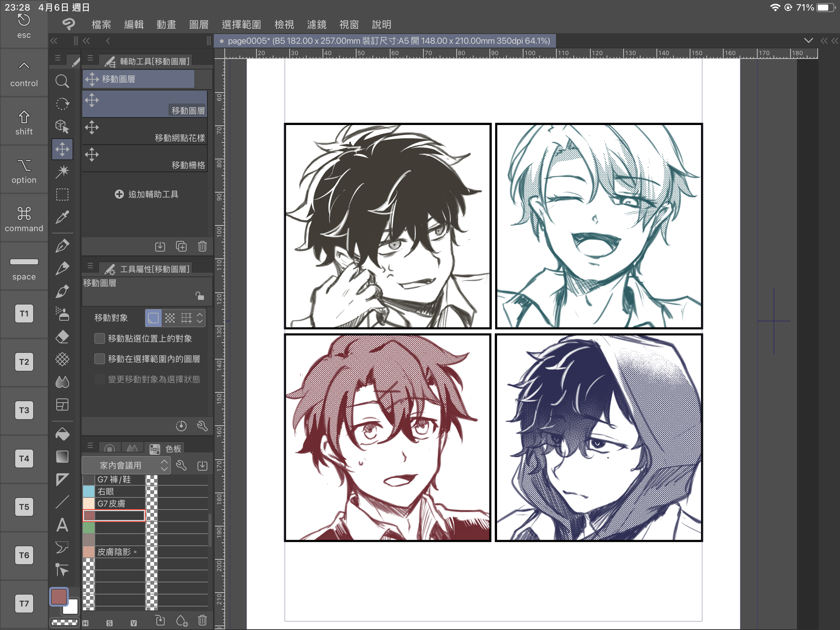Select the Eraser tool
The image size is (840, 630).
pyautogui.click(x=62, y=337)
